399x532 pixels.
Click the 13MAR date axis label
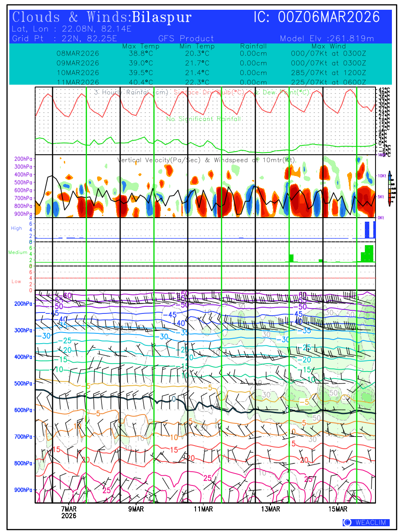tap(271, 509)
